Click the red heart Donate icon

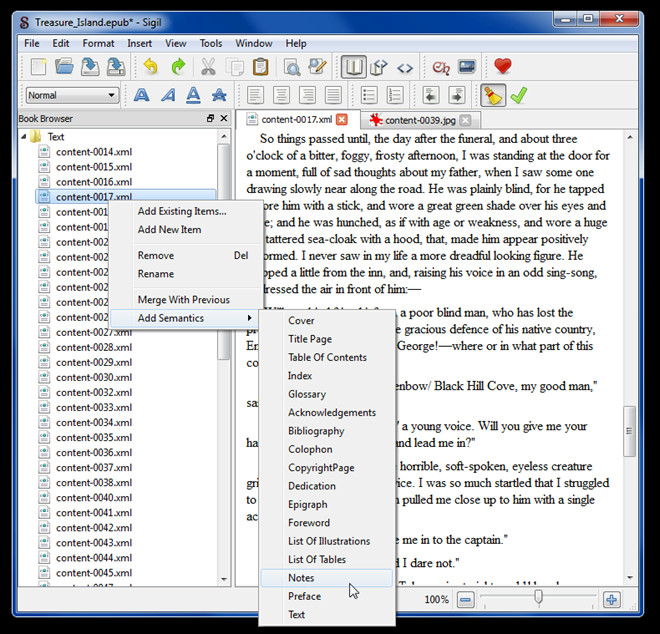coord(503,66)
